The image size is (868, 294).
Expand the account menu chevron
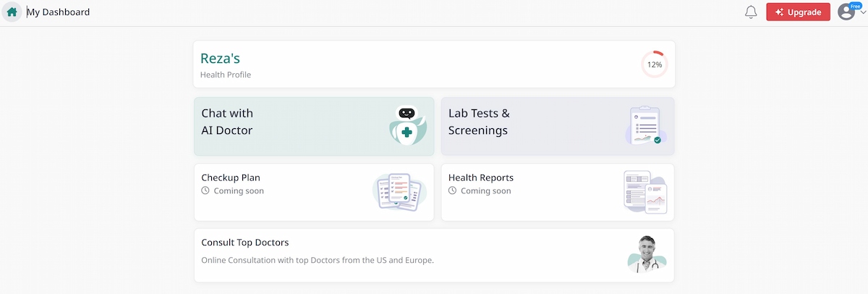tap(862, 13)
